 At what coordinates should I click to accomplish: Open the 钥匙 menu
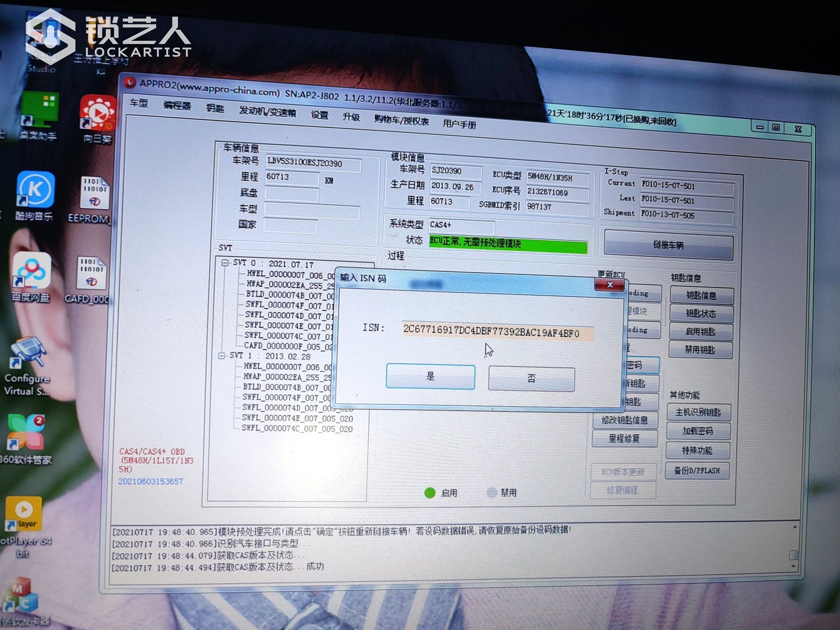coord(215,108)
